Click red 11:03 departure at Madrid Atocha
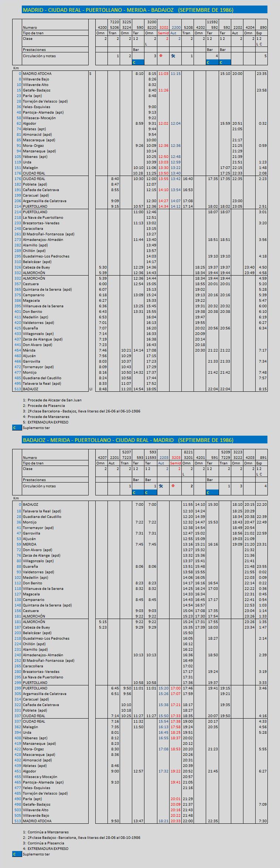 coord(163,73)
